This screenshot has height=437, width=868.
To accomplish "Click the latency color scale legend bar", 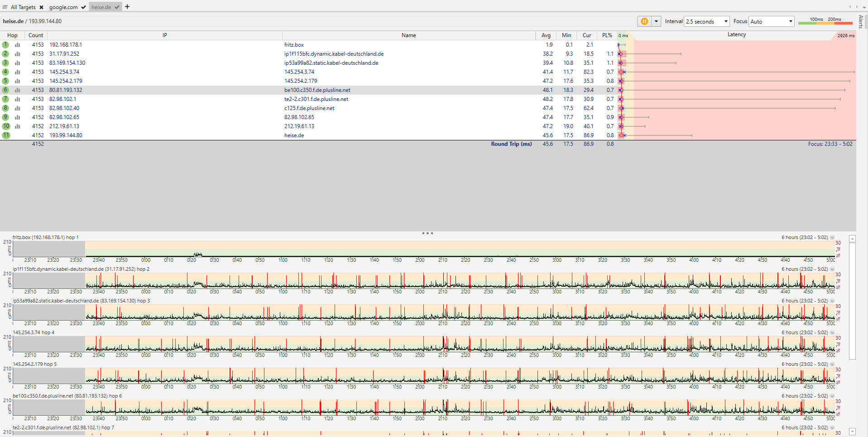I will tap(825, 23).
